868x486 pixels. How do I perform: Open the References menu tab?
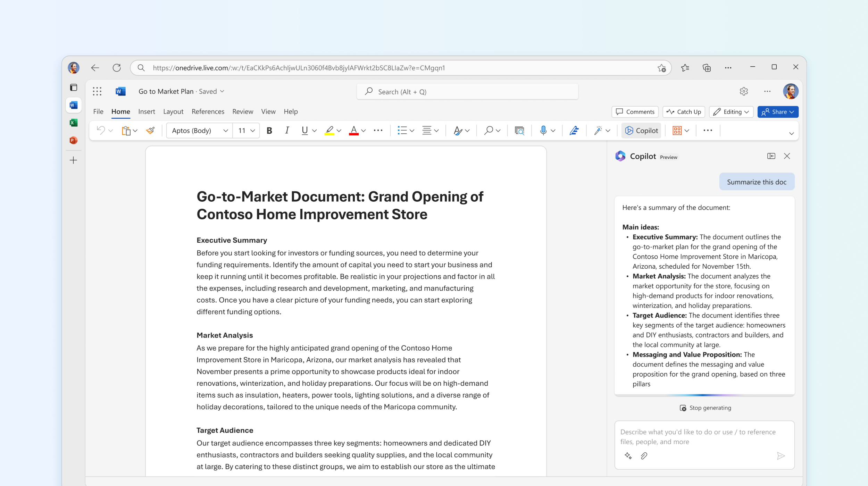207,111
